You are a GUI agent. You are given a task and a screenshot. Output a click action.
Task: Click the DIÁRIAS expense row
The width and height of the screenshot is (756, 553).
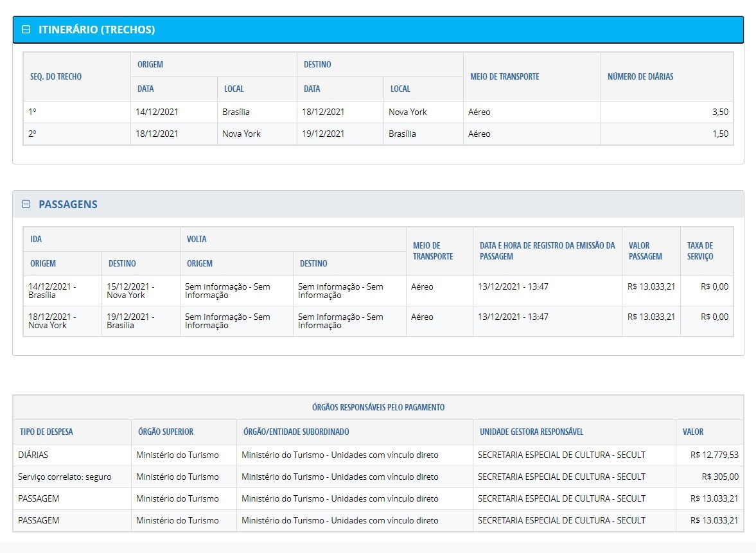tap(33, 455)
